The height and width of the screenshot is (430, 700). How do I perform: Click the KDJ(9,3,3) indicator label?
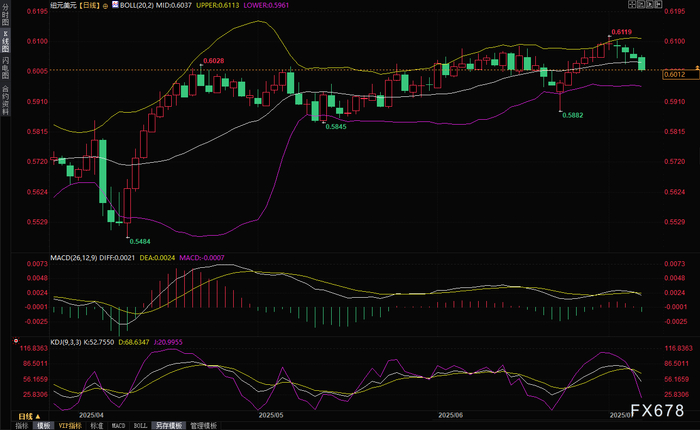tap(66, 342)
